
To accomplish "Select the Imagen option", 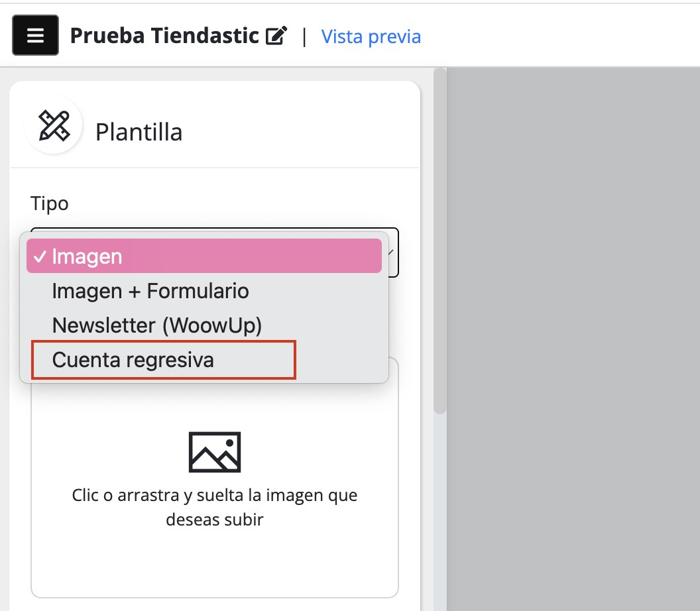I will (87, 256).
